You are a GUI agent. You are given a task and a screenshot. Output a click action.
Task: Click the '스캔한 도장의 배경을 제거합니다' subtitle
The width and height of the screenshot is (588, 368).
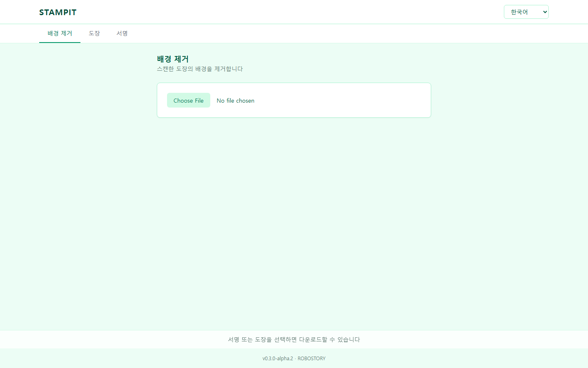click(200, 69)
